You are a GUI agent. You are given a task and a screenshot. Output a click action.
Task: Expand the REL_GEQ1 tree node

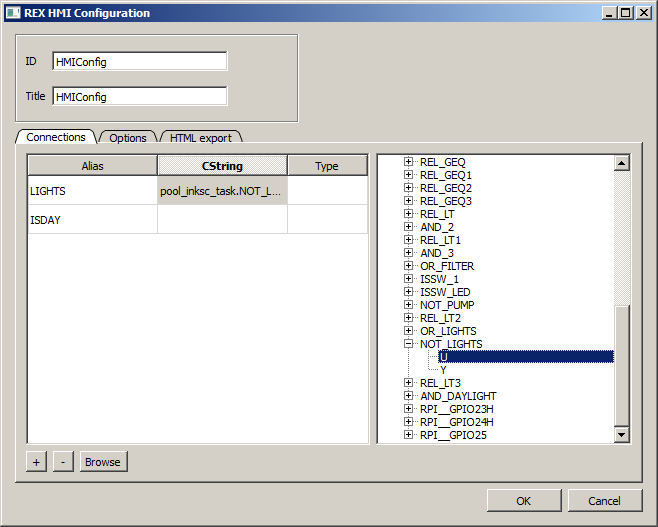[x=408, y=175]
